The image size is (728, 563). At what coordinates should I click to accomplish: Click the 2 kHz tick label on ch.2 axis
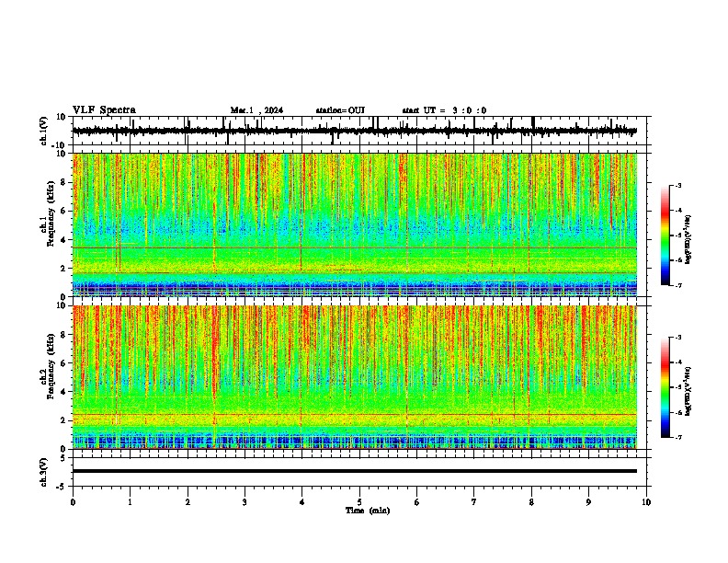coord(63,420)
